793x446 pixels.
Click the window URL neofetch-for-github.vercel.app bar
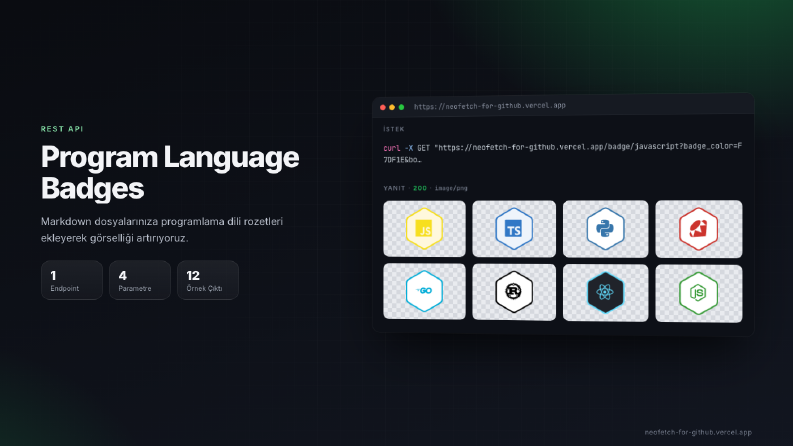click(490, 106)
